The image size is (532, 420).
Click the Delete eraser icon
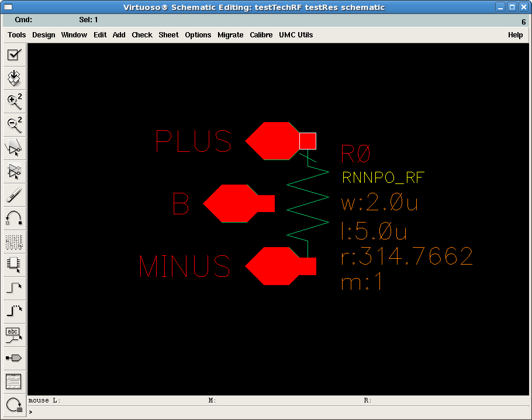[x=14, y=195]
